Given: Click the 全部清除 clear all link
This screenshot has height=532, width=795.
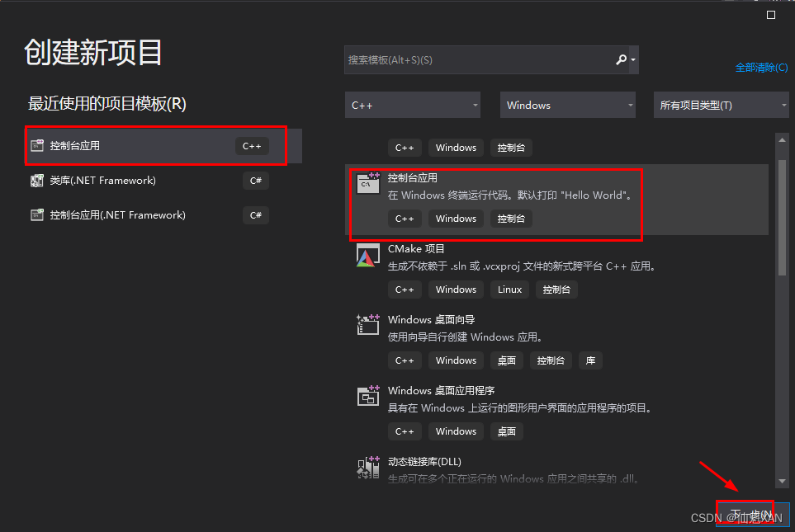Looking at the screenshot, I should point(761,68).
